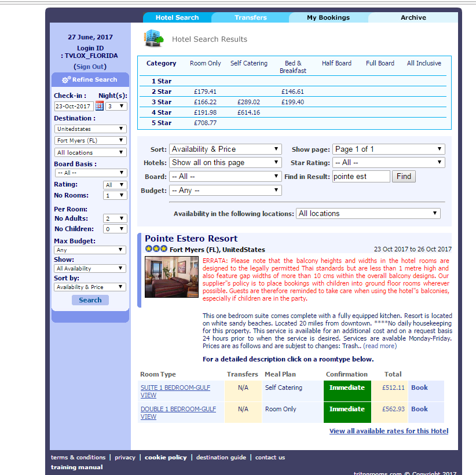This screenshot has height=475, width=476.
Task: Open the Hotels Show all on this page dropdown
Action: click(225, 162)
